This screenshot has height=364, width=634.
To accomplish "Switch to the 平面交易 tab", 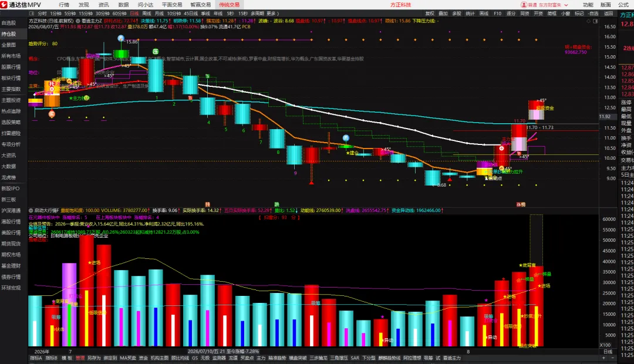I will click(x=172, y=5).
